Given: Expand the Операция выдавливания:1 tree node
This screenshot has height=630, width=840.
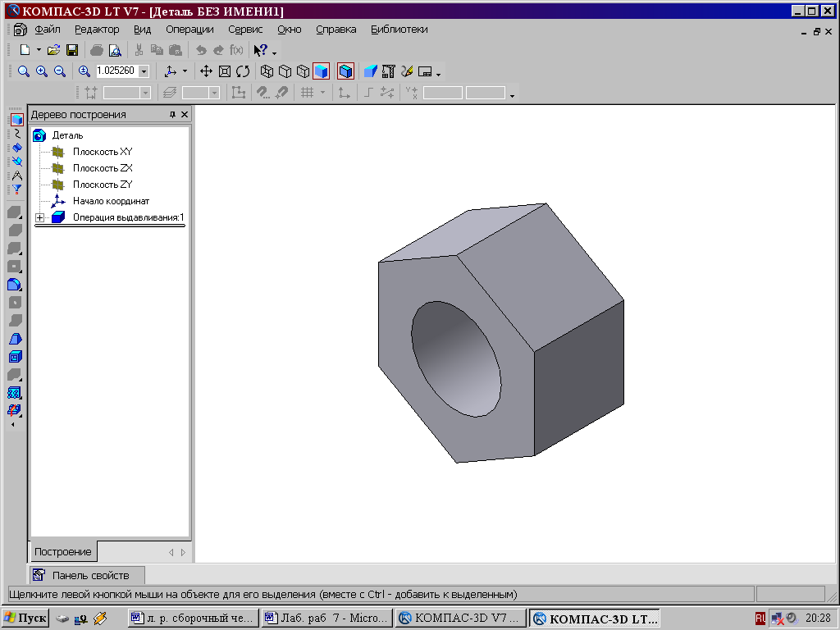Looking at the screenshot, I should (x=39, y=217).
